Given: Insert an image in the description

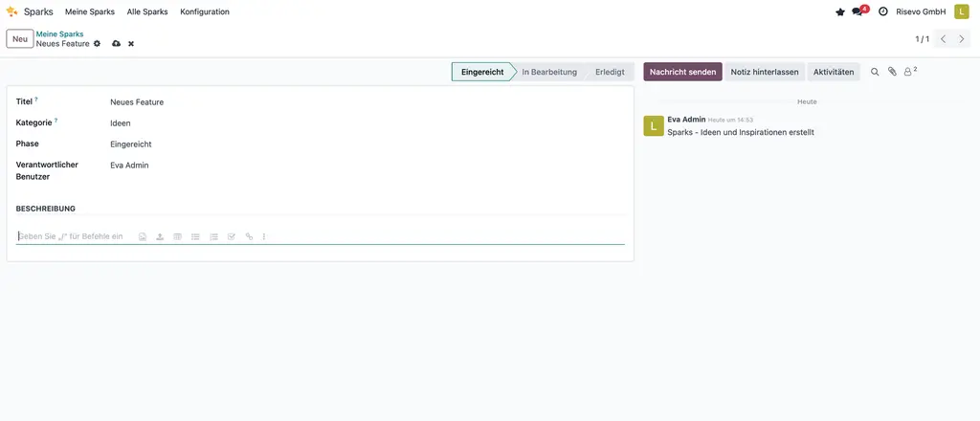Looking at the screenshot, I should (x=143, y=236).
